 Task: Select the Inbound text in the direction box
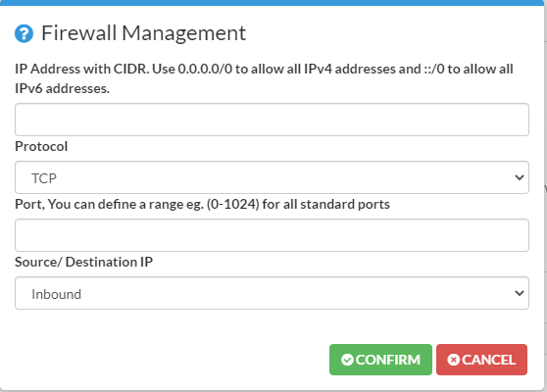point(57,294)
